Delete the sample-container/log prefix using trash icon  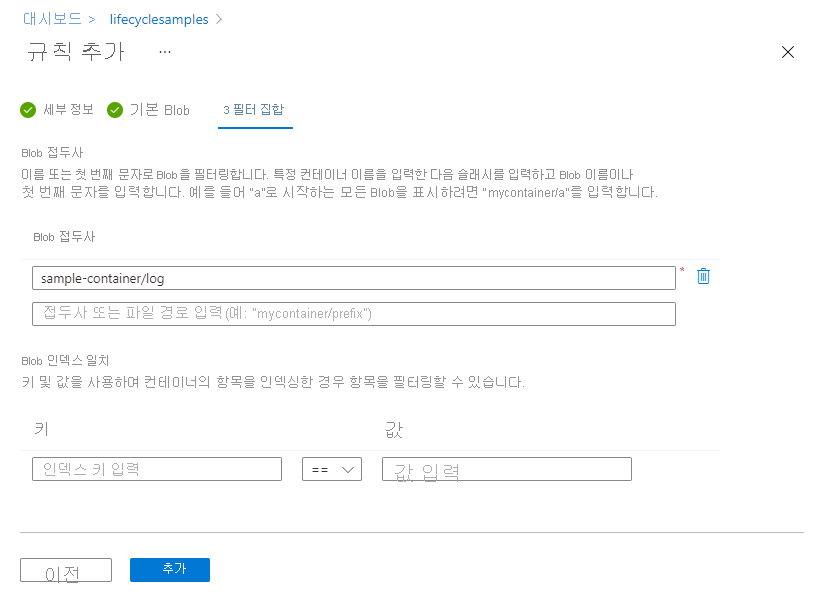(703, 277)
